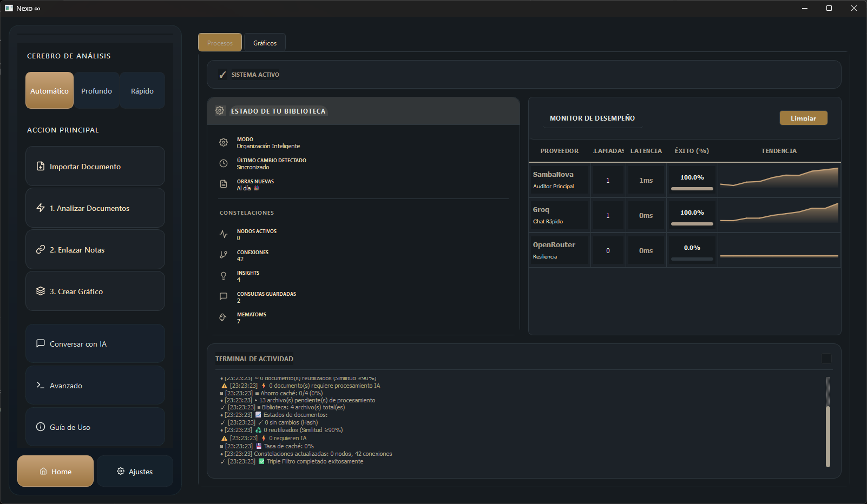This screenshot has width=867, height=504.
Task: Click the 'Organización Inteligente' mode value
Action: (x=268, y=146)
